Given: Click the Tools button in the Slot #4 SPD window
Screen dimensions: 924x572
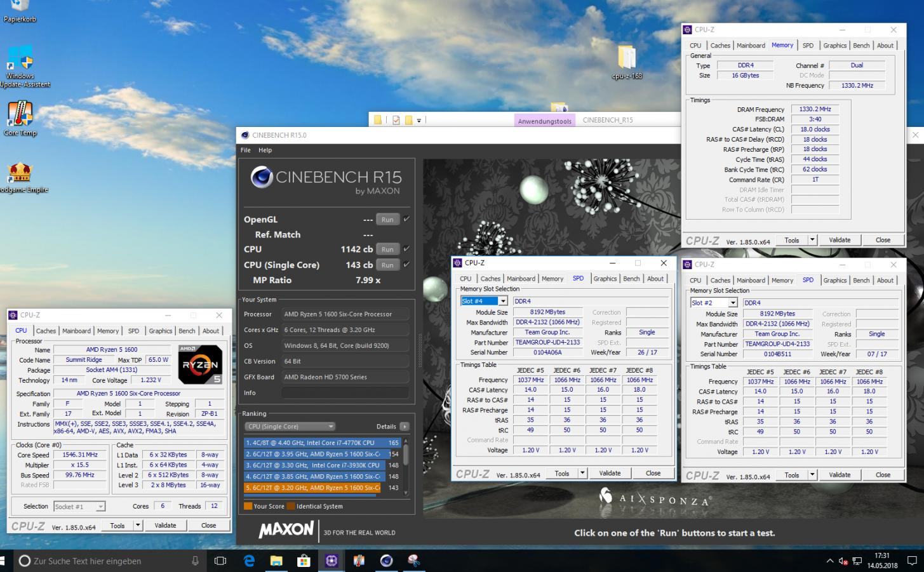Looking at the screenshot, I should (x=562, y=473).
